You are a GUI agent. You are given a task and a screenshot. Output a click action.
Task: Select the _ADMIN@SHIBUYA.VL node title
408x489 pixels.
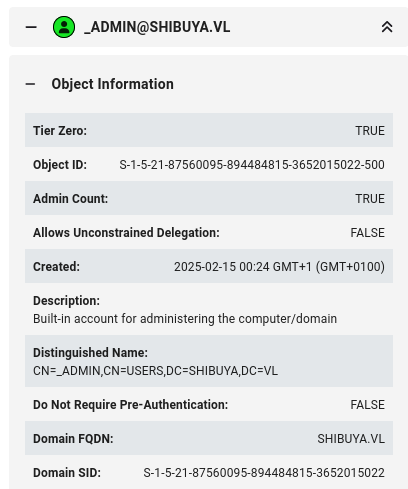click(157, 27)
